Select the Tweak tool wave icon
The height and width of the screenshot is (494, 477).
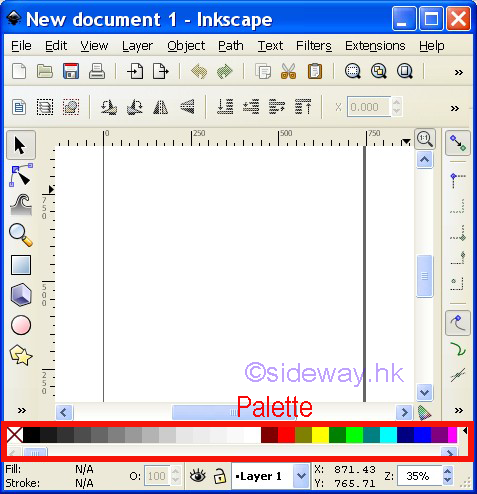tap(21, 205)
